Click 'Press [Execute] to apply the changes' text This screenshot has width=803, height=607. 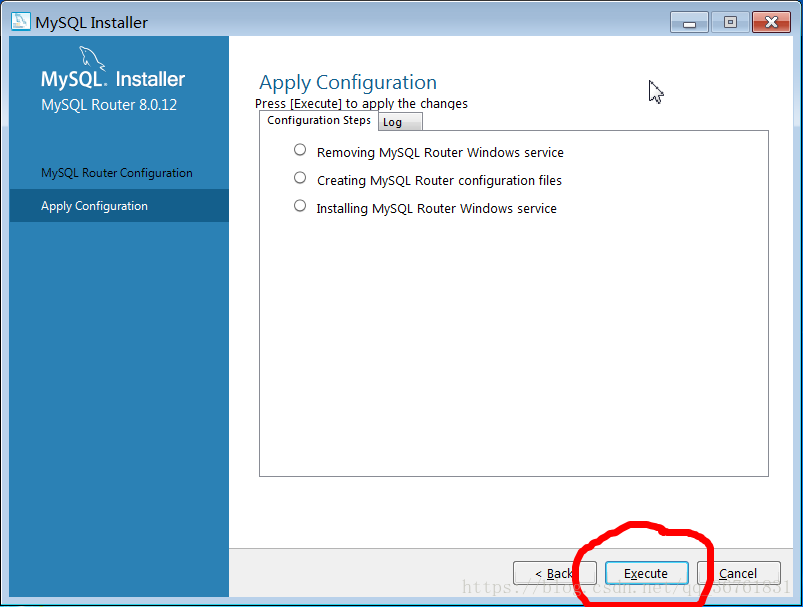pyautogui.click(x=361, y=103)
